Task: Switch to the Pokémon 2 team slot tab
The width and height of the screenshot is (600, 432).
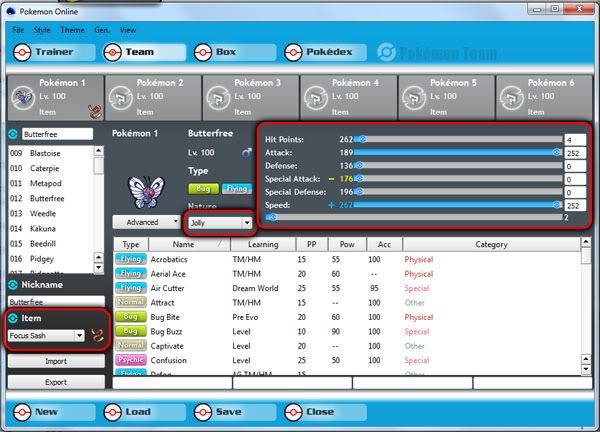Action: (153, 98)
